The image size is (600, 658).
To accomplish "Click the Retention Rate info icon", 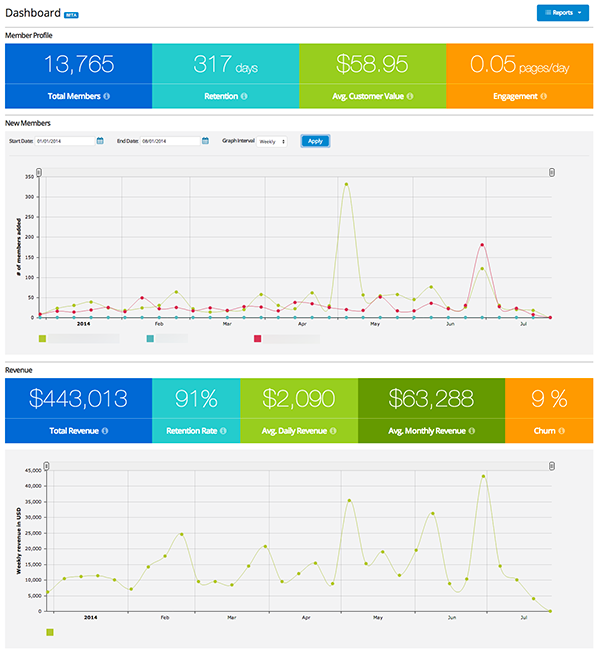I will pyautogui.click(x=223, y=431).
